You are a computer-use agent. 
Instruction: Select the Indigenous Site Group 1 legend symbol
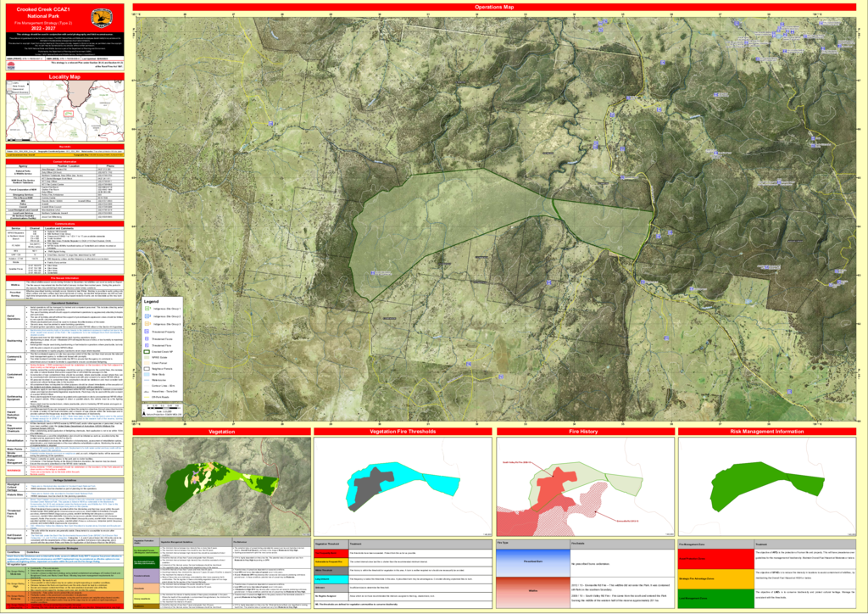tap(147, 309)
